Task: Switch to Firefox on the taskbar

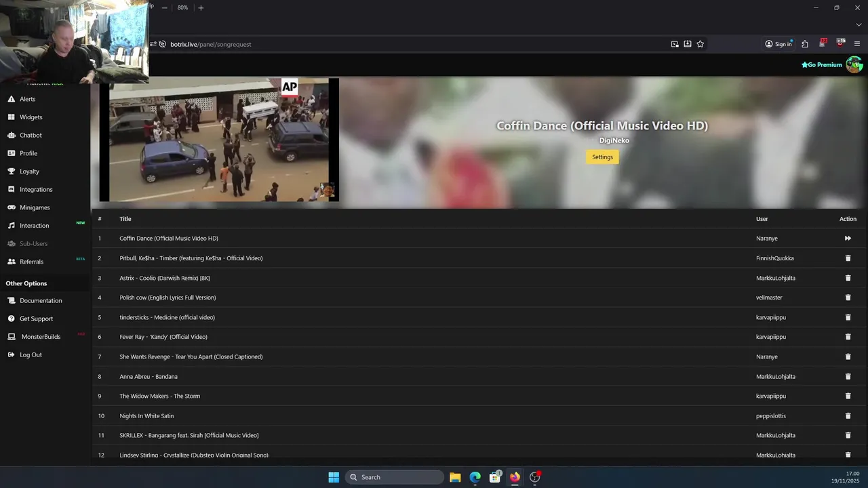Action: tap(515, 477)
